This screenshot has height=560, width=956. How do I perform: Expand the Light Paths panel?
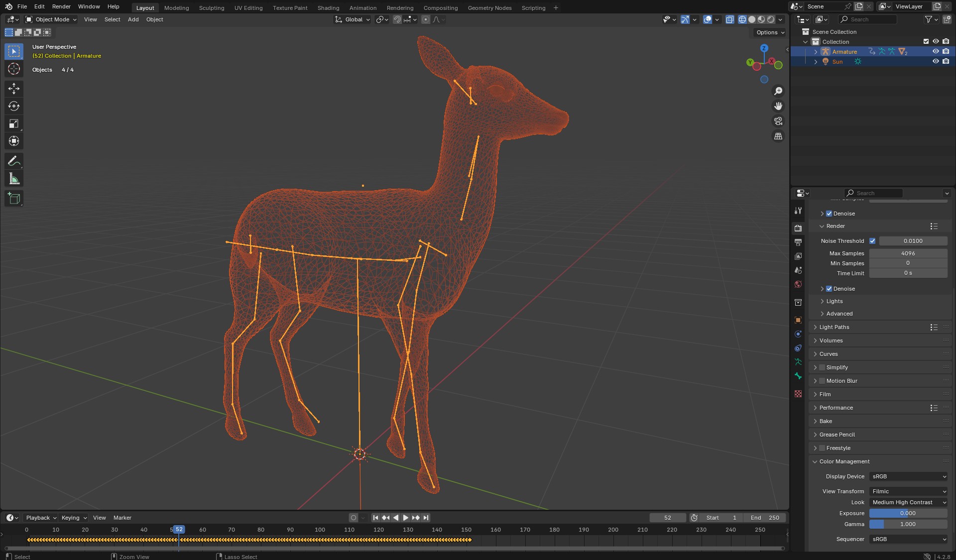[x=834, y=327]
